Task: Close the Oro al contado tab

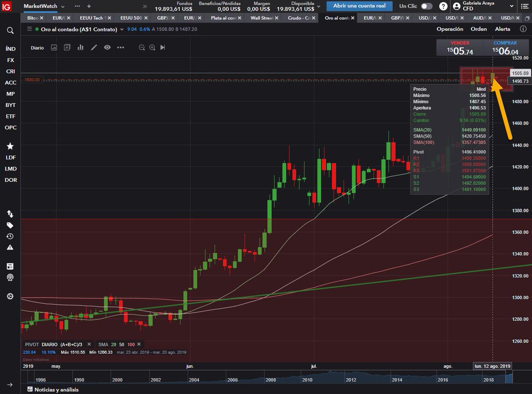Action: [x=353, y=18]
